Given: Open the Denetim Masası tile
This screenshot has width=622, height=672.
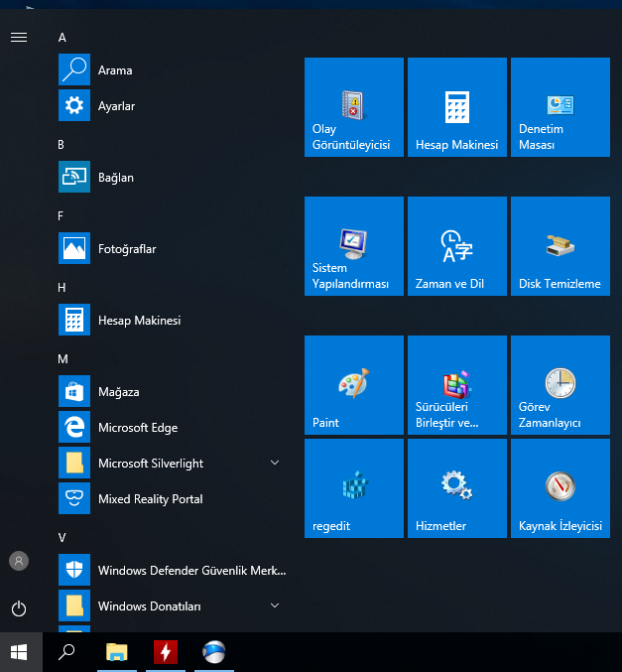Looking at the screenshot, I should click(x=560, y=107).
